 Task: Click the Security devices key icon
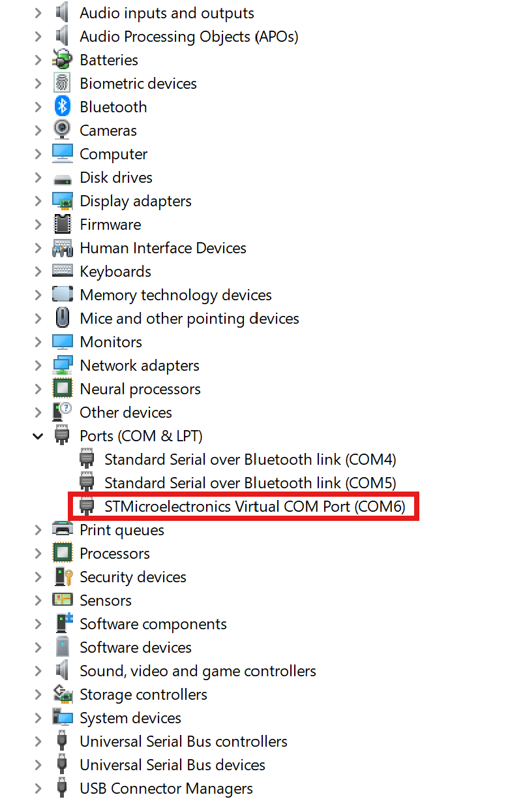(63, 577)
